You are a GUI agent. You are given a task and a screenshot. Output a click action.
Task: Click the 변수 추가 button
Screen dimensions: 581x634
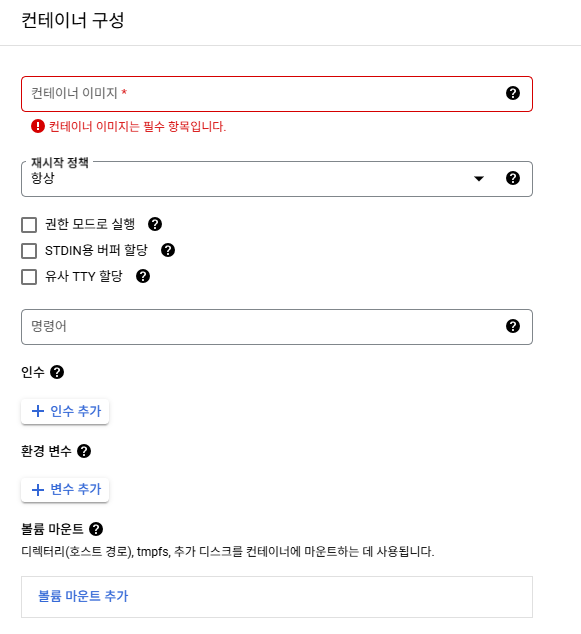click(65, 490)
